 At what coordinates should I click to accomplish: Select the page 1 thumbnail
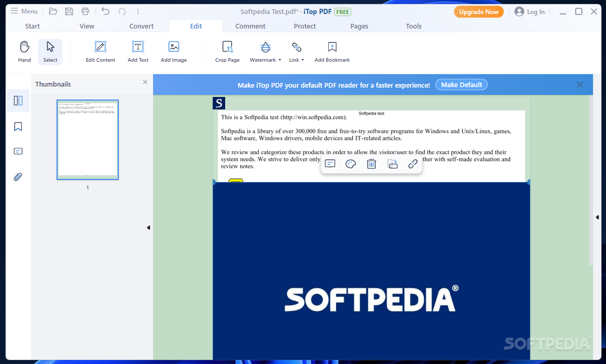click(88, 139)
